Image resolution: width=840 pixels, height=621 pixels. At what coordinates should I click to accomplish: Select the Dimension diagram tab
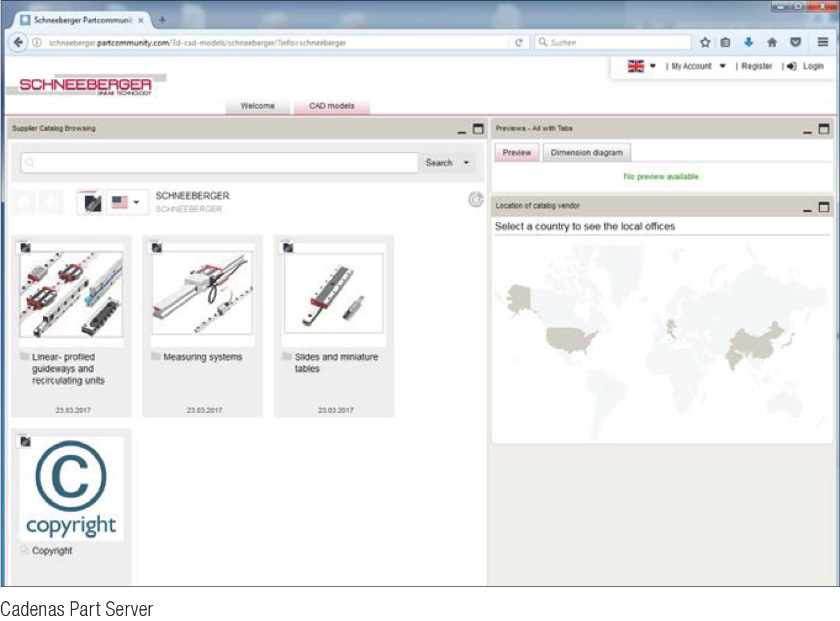(587, 152)
